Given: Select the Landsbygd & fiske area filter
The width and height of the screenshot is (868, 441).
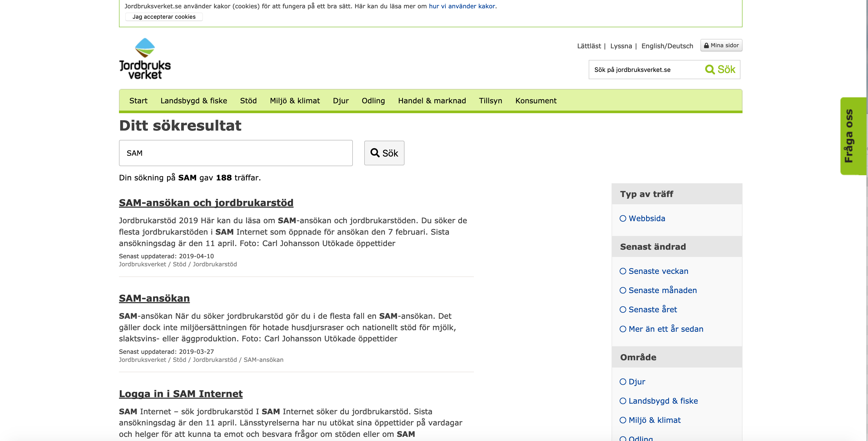Looking at the screenshot, I should tap(658, 401).
